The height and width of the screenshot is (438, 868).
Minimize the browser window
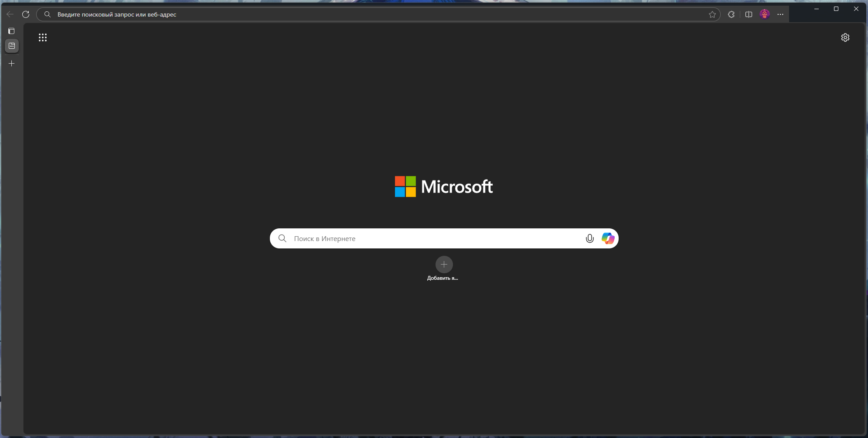pyautogui.click(x=817, y=9)
